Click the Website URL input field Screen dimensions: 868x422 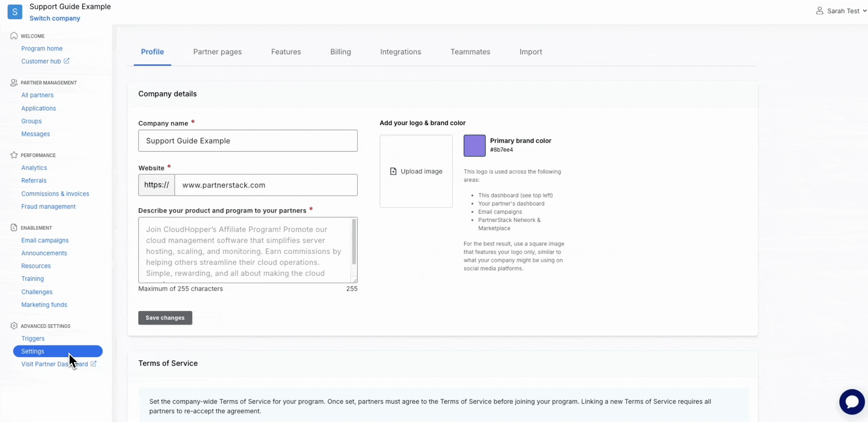click(x=266, y=185)
